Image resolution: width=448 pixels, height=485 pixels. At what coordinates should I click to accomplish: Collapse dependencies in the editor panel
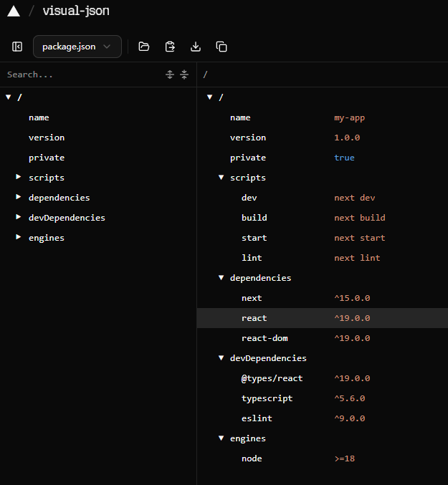pos(221,277)
